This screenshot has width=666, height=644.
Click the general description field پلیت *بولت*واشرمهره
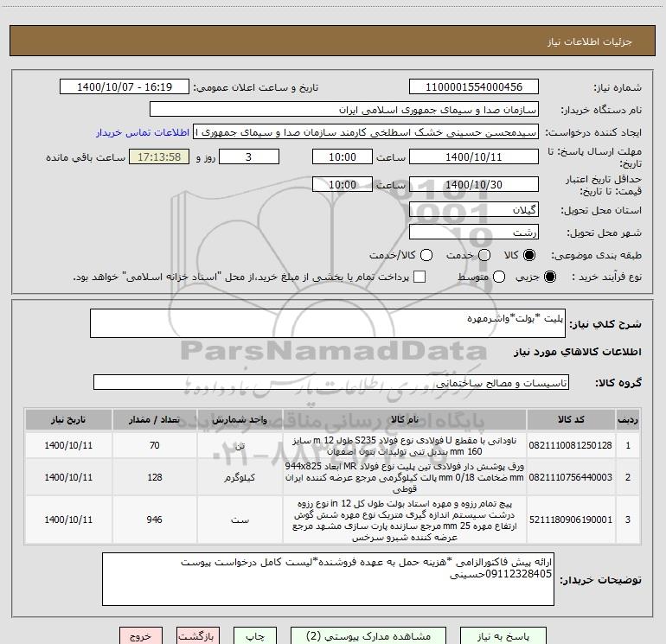pos(328,323)
